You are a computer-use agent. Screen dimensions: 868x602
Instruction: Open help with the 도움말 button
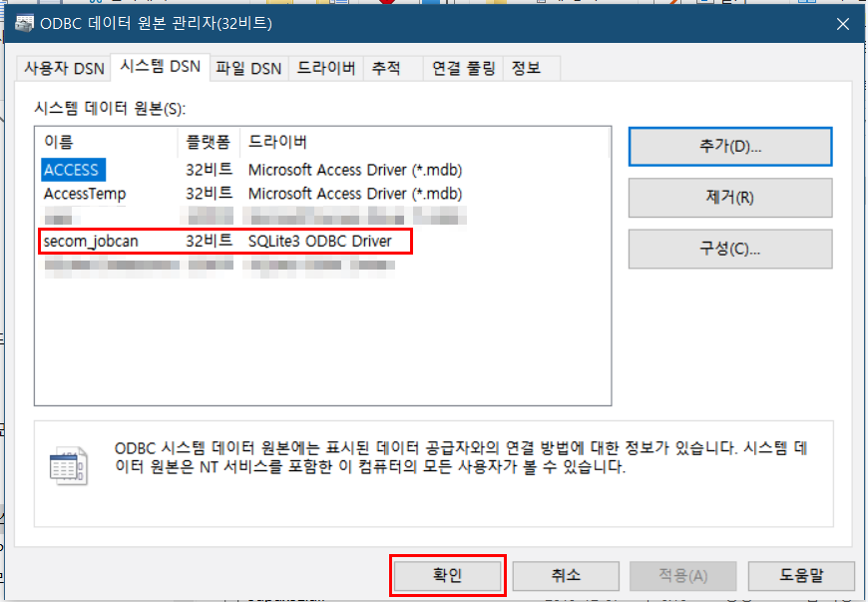(x=801, y=575)
